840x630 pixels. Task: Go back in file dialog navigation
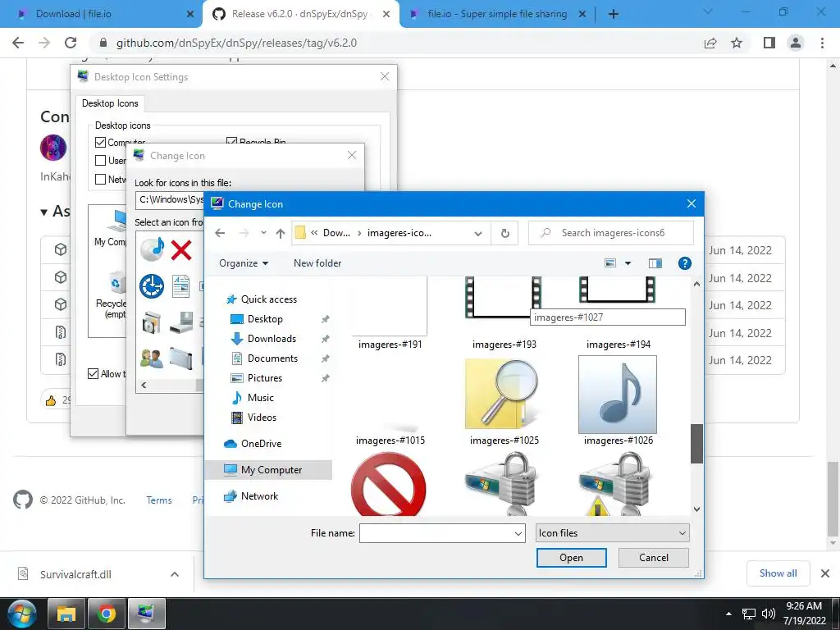(220, 233)
